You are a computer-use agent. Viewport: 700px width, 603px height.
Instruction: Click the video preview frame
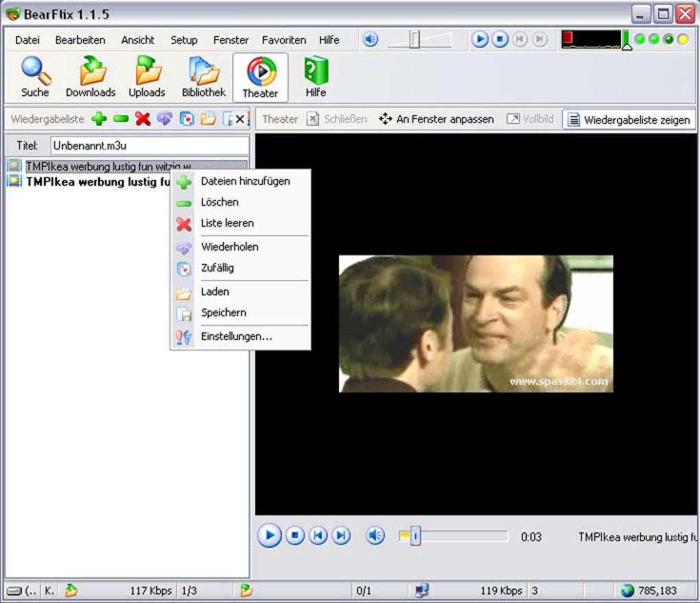(476, 324)
